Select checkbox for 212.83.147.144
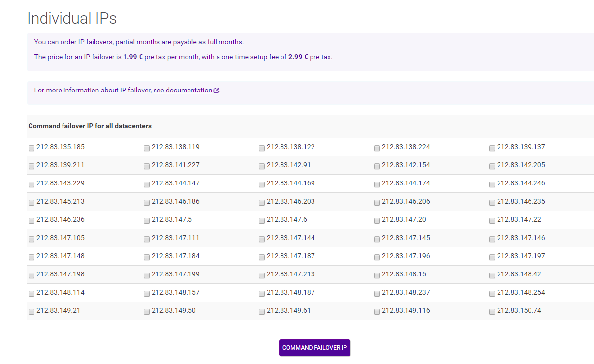The image size is (594, 364). point(262,239)
